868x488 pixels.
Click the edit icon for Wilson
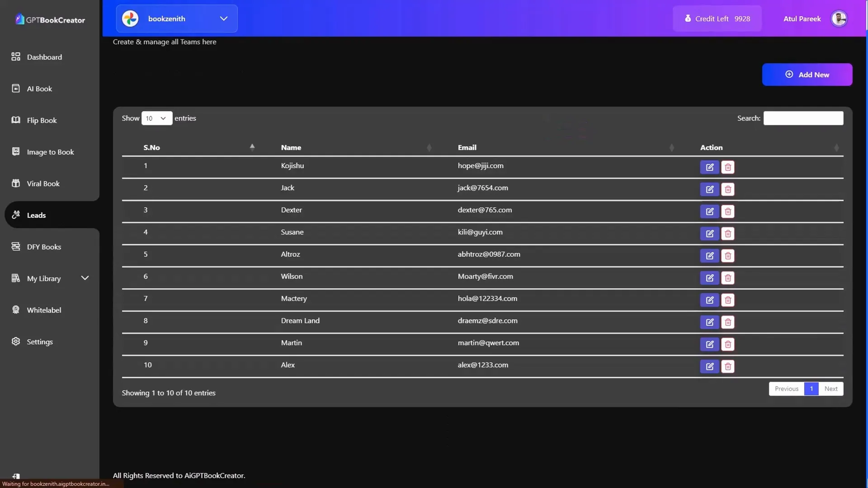click(x=709, y=278)
